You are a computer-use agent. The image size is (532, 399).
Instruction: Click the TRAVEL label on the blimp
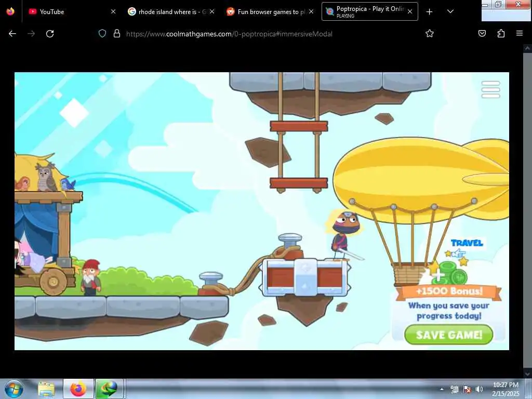[x=467, y=243]
